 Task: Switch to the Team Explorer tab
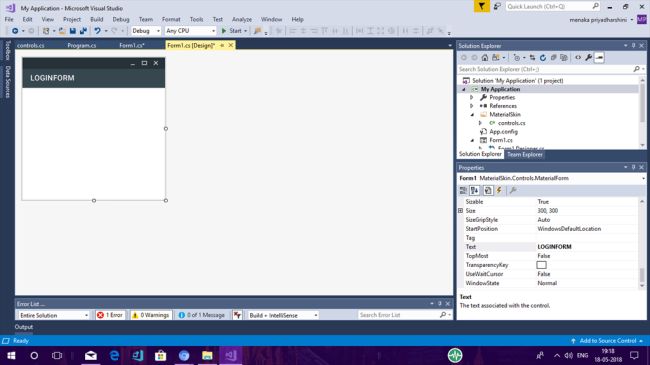(x=525, y=154)
